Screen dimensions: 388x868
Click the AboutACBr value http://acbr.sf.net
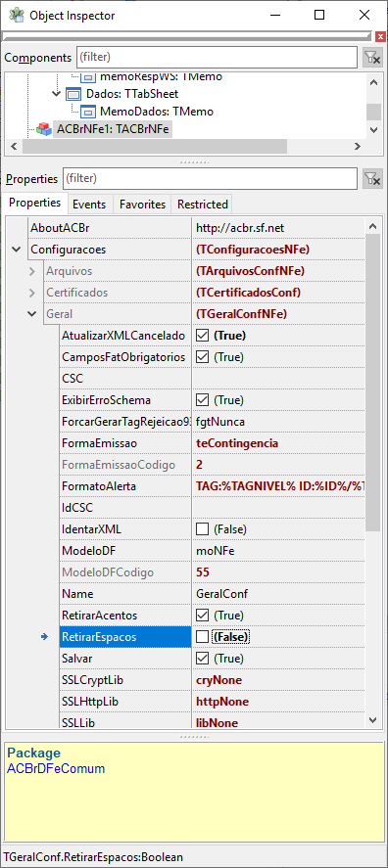240,227
